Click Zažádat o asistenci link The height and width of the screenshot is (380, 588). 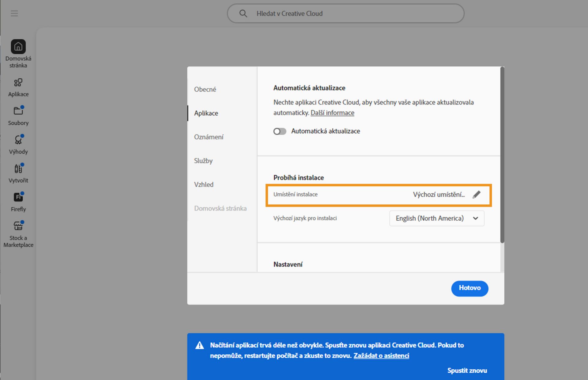pos(381,356)
